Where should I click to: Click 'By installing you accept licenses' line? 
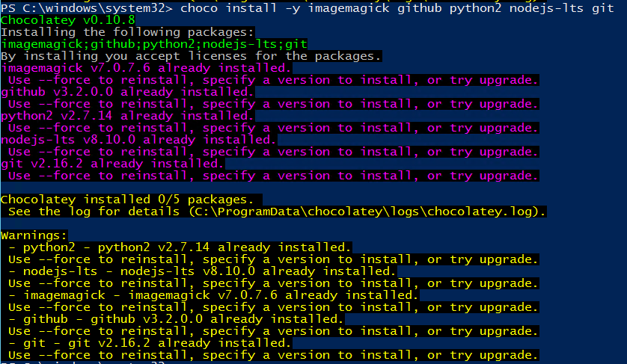click(191, 56)
